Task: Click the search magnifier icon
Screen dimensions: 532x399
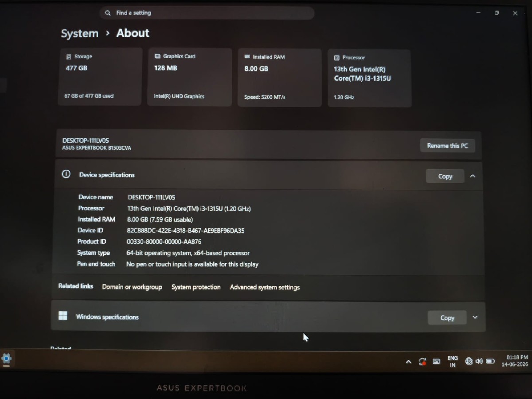Action: [108, 13]
